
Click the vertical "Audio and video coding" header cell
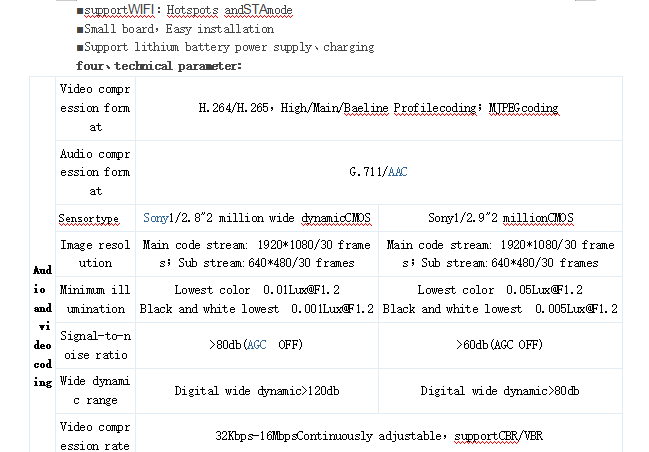point(42,325)
